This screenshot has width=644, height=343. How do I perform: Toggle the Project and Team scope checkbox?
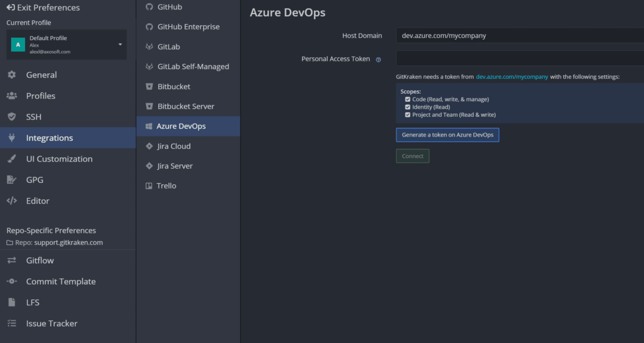(x=408, y=115)
